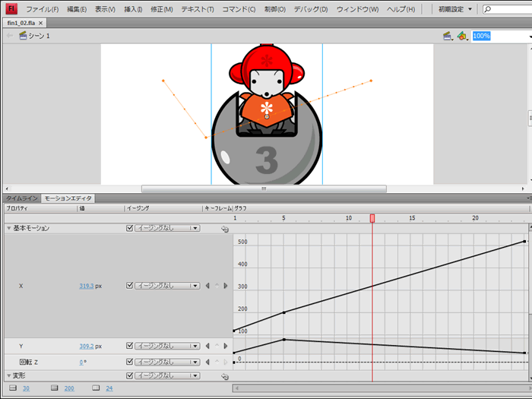
Task: Collapse the 基本モーション category
Action: pyautogui.click(x=9, y=228)
